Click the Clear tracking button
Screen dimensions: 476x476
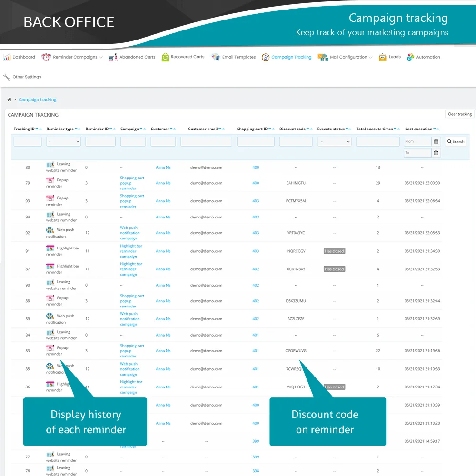tap(459, 114)
